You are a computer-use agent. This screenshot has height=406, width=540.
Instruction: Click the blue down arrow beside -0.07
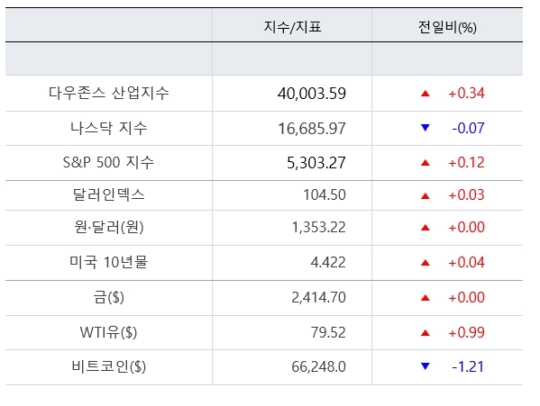(x=425, y=128)
